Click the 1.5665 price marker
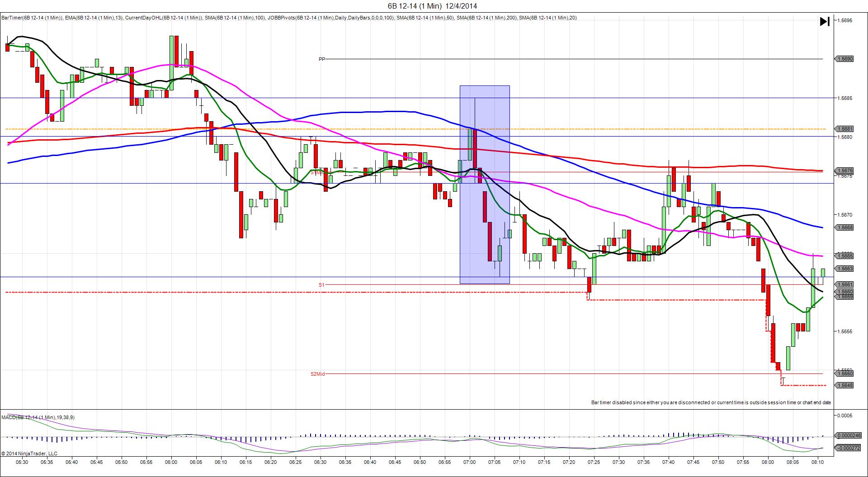This screenshot has width=868, height=477. click(x=844, y=256)
